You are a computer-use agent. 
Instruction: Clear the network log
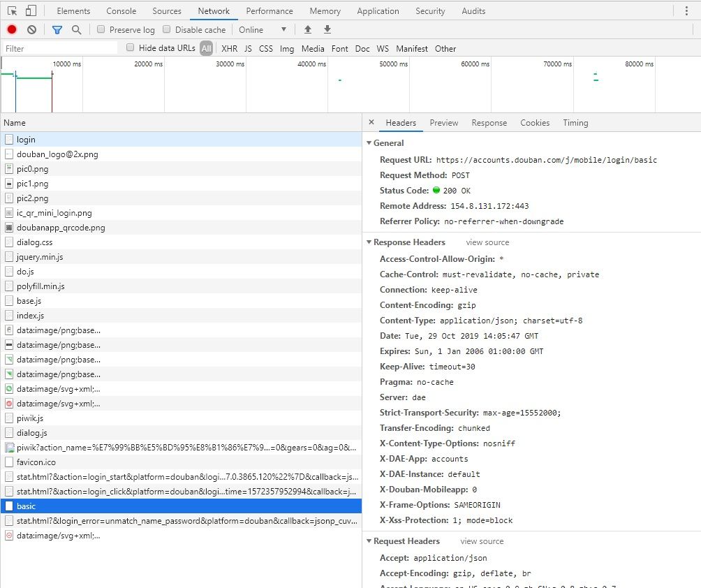31,29
